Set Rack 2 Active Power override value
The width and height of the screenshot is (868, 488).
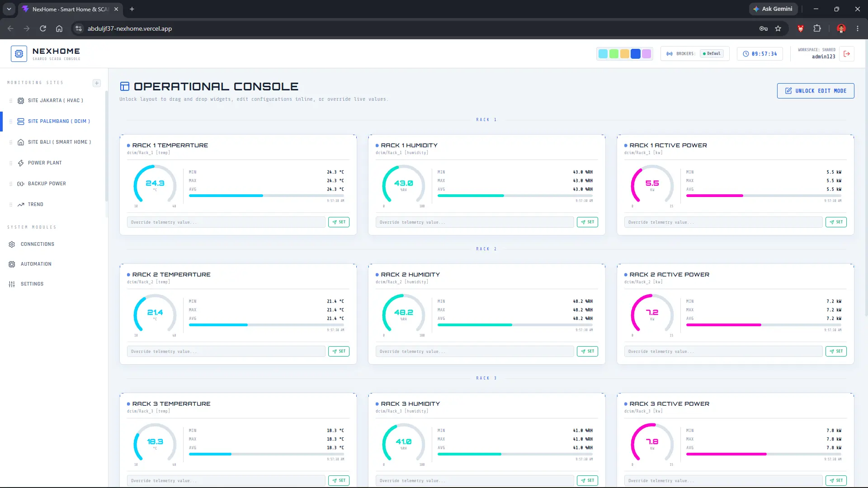(836, 352)
